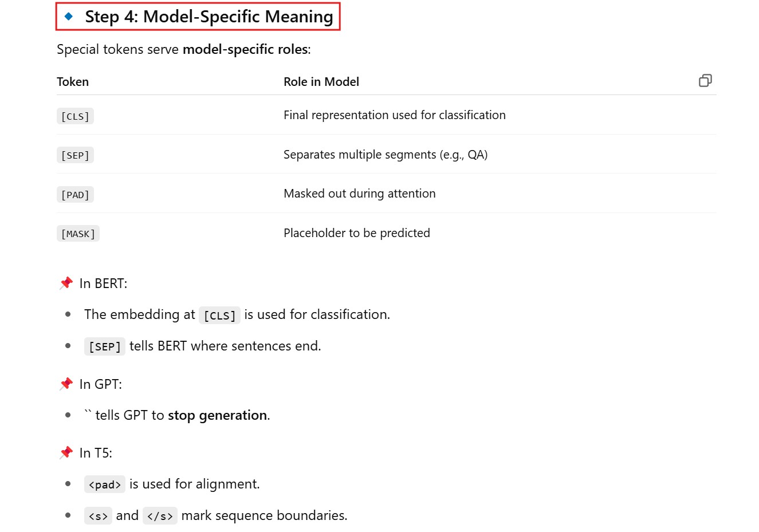Click the bold text stop generation

[217, 415]
